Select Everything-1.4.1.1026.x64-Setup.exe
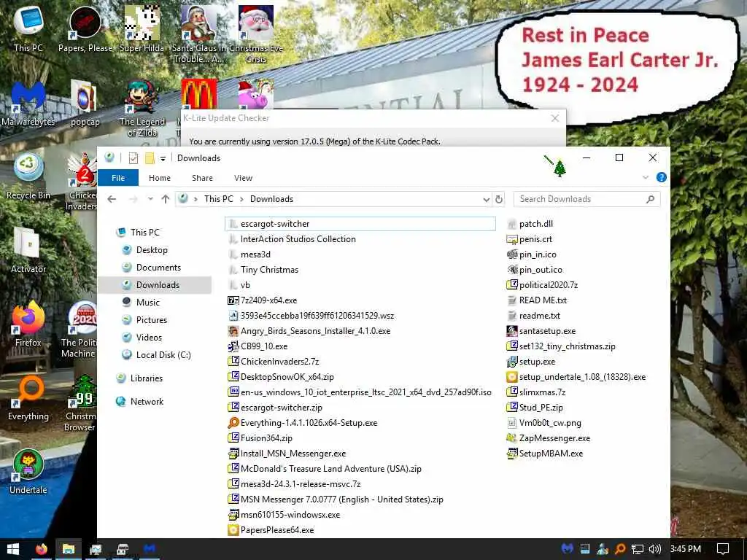This screenshot has width=747, height=560. point(303,423)
